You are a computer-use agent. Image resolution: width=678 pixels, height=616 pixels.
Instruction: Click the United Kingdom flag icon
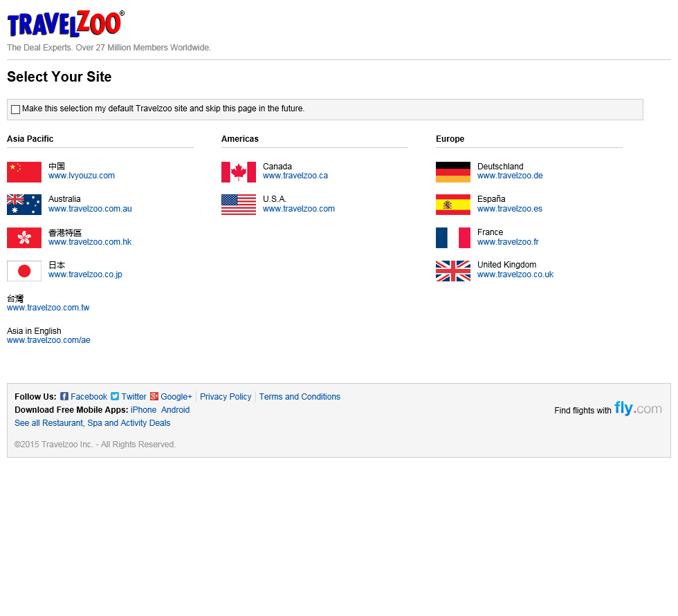tap(453, 271)
